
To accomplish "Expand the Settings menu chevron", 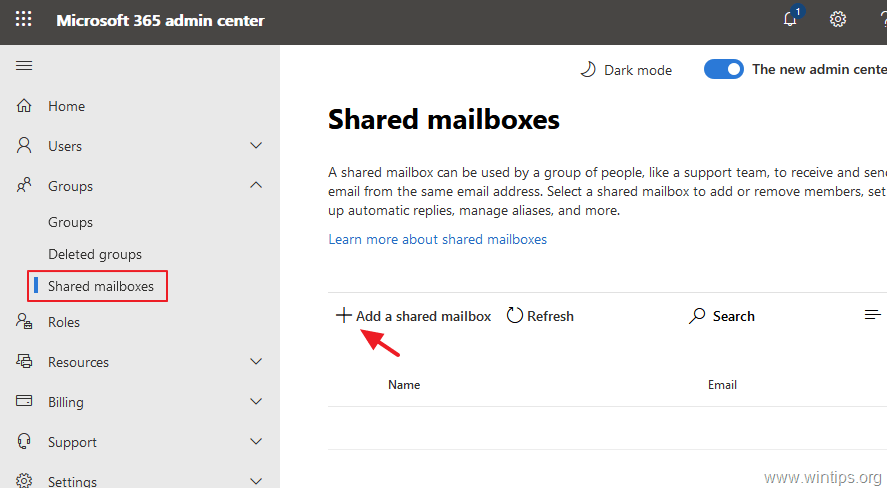I will pyautogui.click(x=256, y=481).
